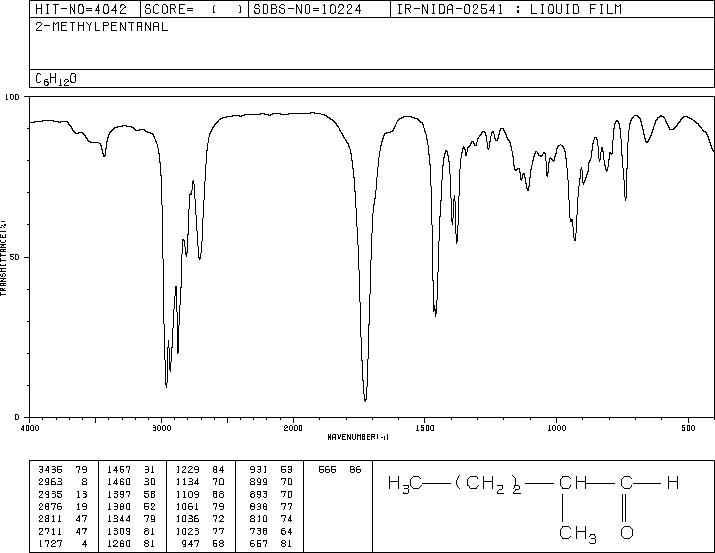This screenshot has height=553, width=715.
Task: Click the (CH2)2 group in the structure
Action: point(487,484)
